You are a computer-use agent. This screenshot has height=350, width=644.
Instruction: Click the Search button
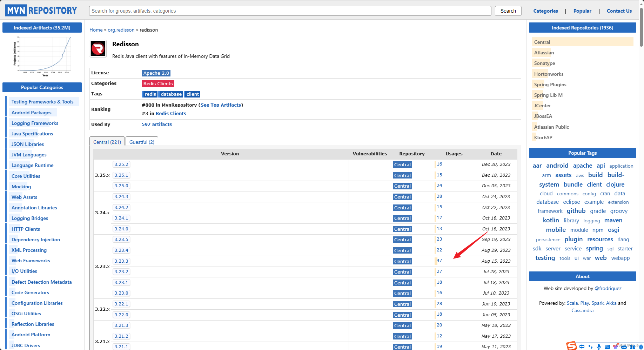coord(508,11)
